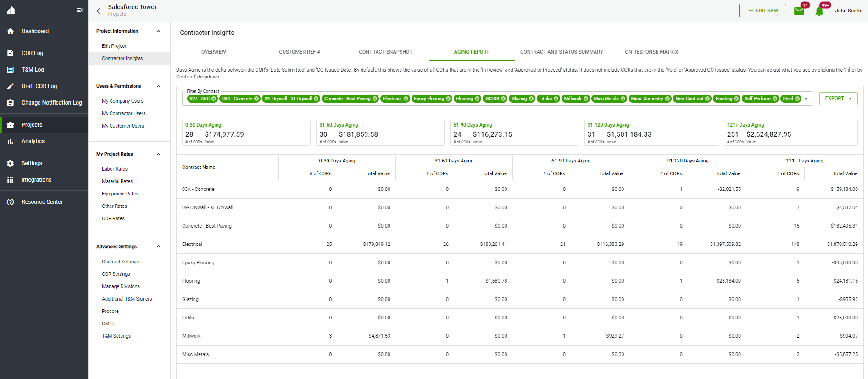Open the John Smith user menu
The width and height of the screenshot is (868, 379).
848,11
